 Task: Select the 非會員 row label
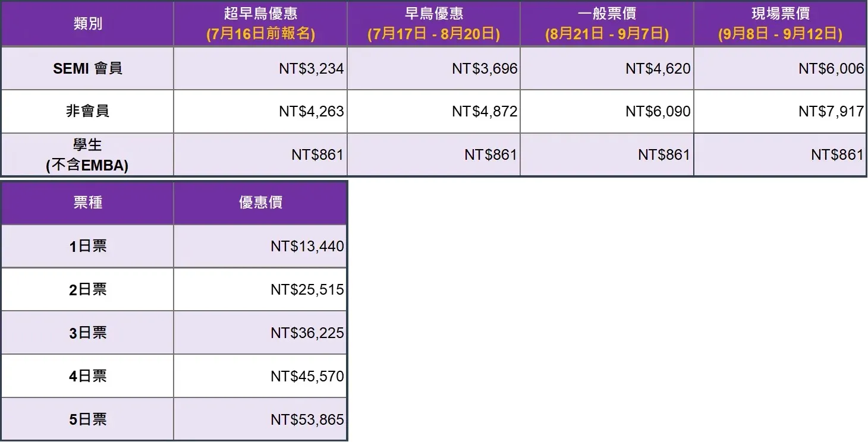87,111
